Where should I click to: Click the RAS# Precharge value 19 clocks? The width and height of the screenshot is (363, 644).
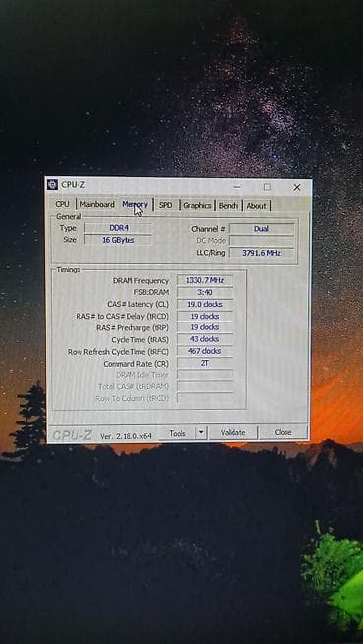pyautogui.click(x=205, y=327)
